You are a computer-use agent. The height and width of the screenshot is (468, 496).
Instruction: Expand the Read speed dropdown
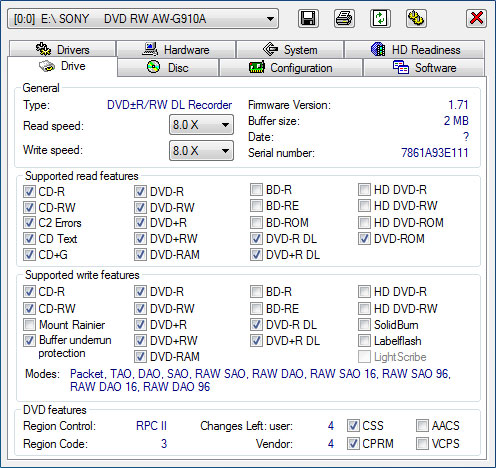pyautogui.click(x=201, y=125)
